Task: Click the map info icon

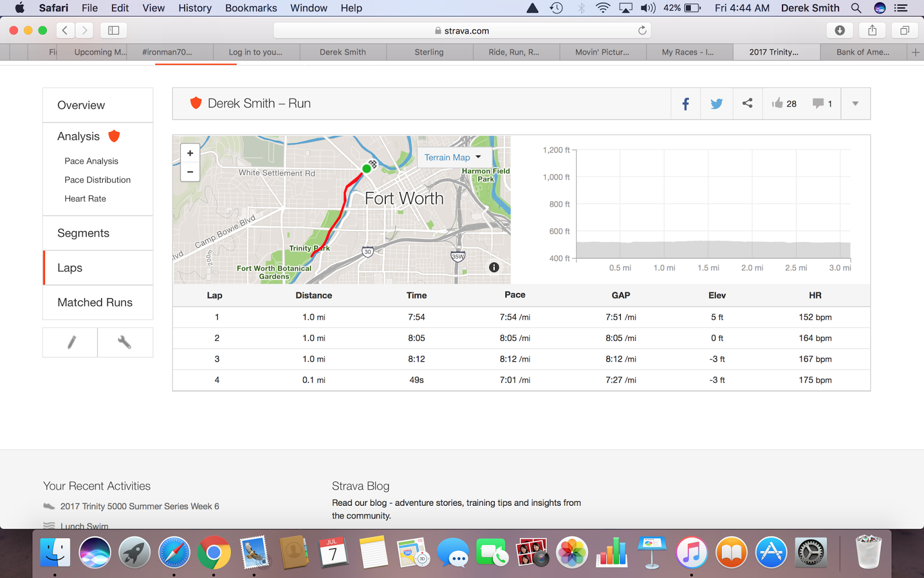Action: [x=494, y=267]
